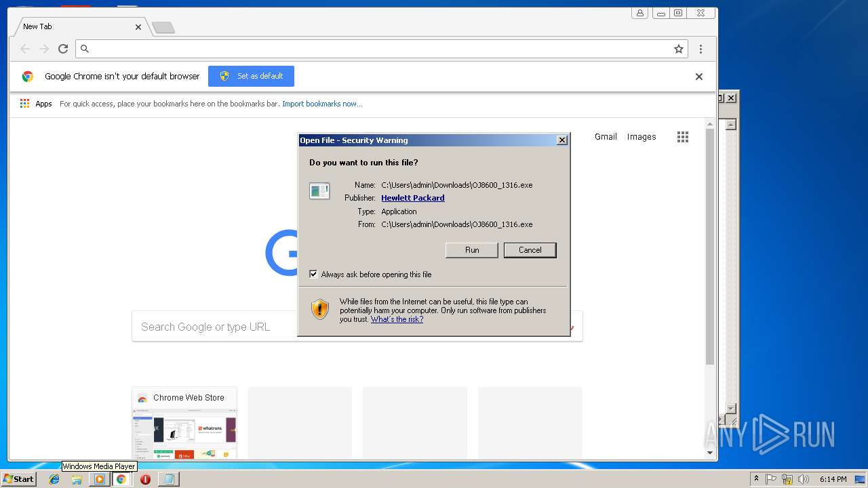Open the Hewlett Packard publisher link
The width and height of the screenshot is (868, 488).
coord(413,198)
